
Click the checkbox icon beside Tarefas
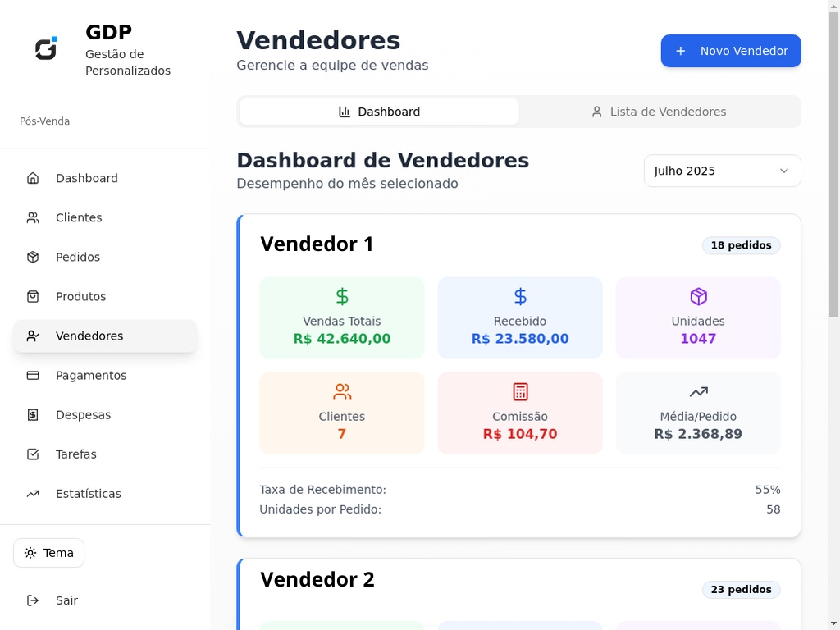(33, 454)
